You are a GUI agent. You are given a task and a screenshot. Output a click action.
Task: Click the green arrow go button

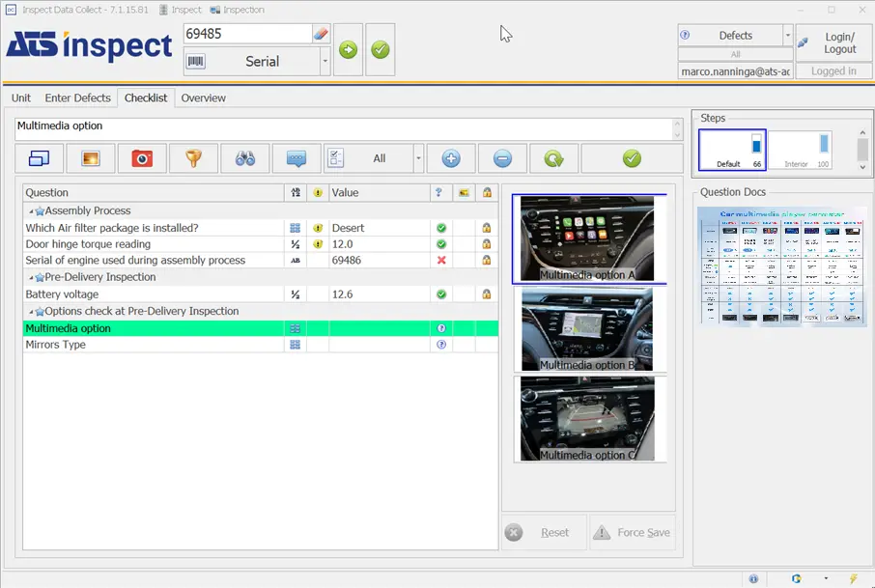point(349,49)
